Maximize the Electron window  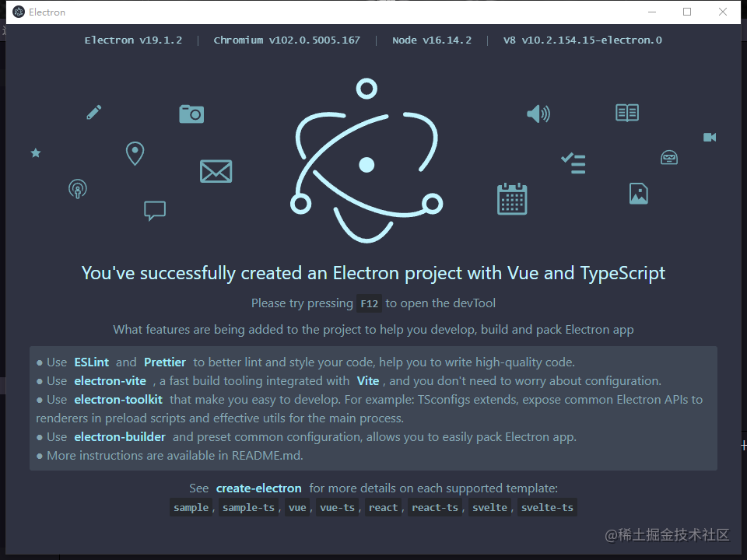(687, 12)
